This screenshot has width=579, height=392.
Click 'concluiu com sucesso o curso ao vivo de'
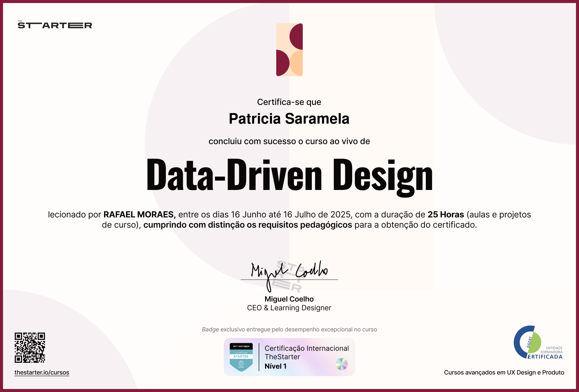[289, 141]
